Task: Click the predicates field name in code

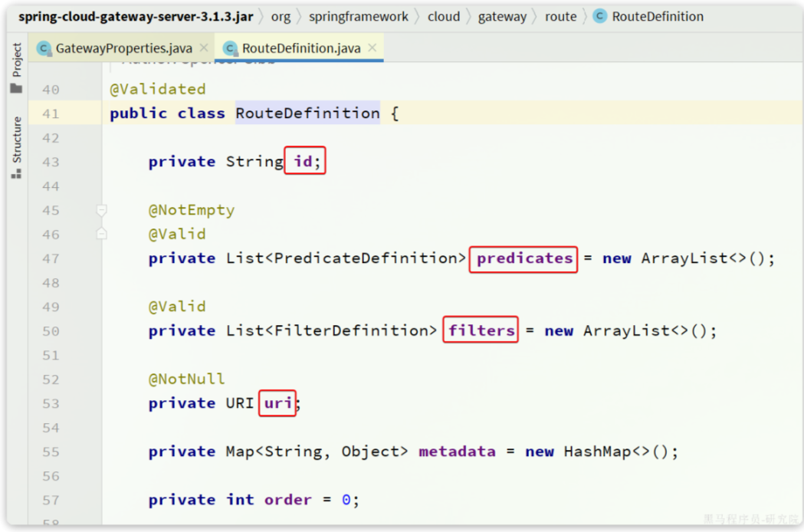Action: point(524,258)
